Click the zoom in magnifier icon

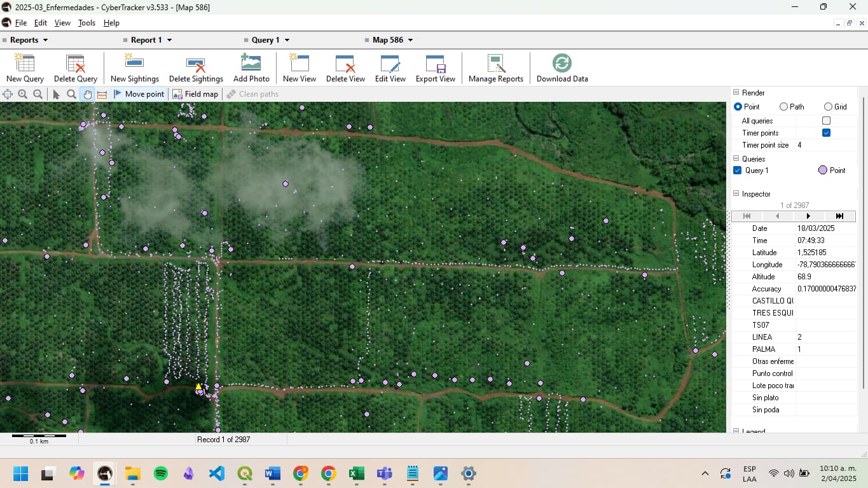click(x=23, y=94)
